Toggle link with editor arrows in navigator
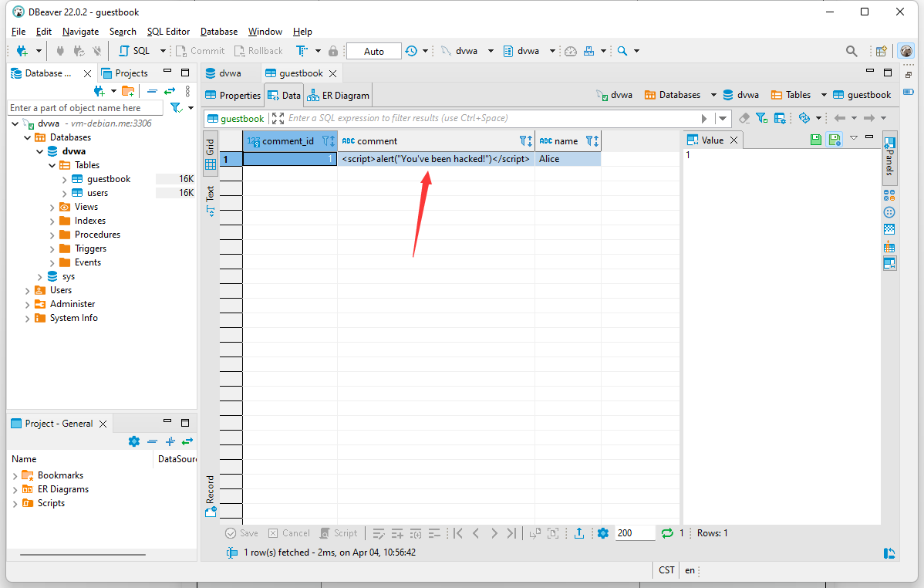Viewport: 924px width, 588px height. (x=170, y=91)
